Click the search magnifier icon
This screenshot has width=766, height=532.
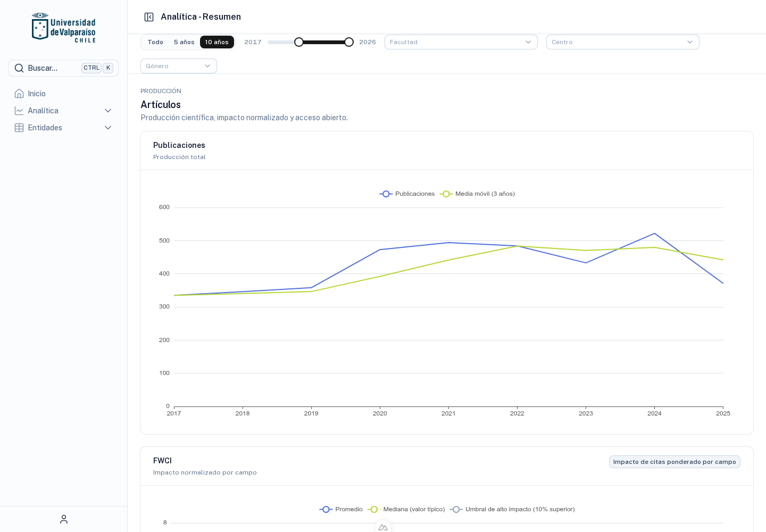click(19, 68)
